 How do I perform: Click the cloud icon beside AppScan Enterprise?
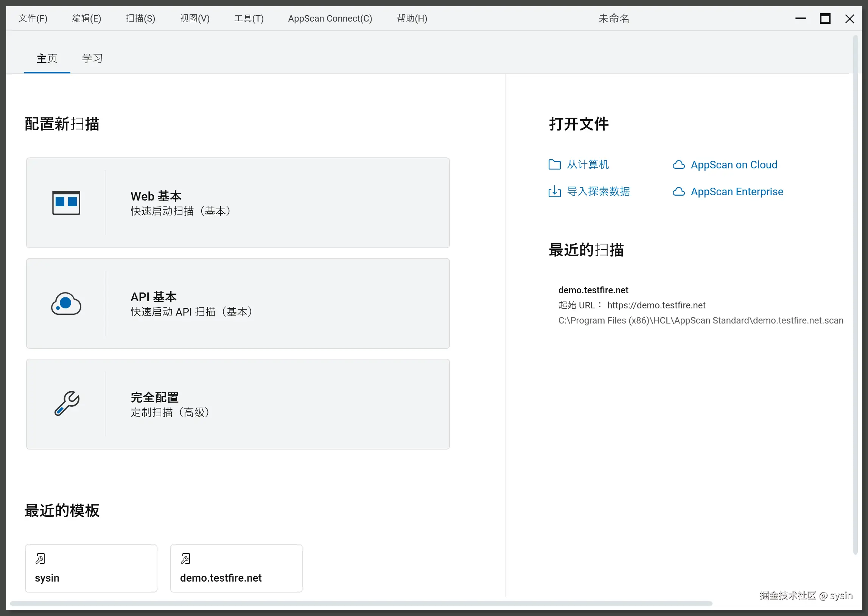[x=678, y=191]
